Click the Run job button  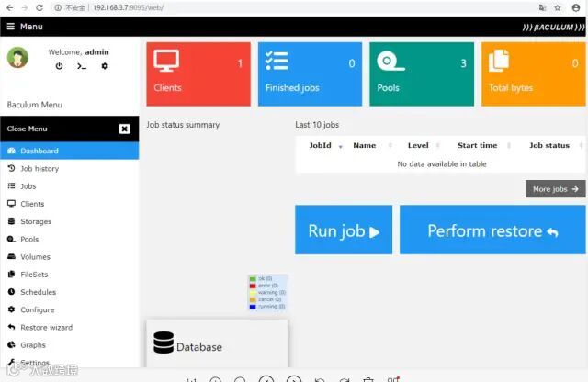344,230
